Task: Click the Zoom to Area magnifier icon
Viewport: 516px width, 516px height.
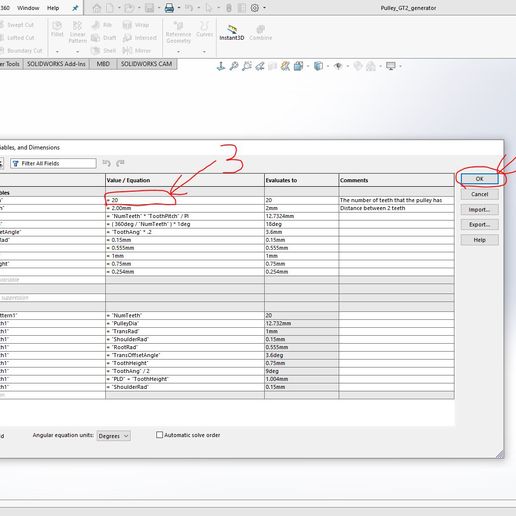Action: tap(247, 66)
